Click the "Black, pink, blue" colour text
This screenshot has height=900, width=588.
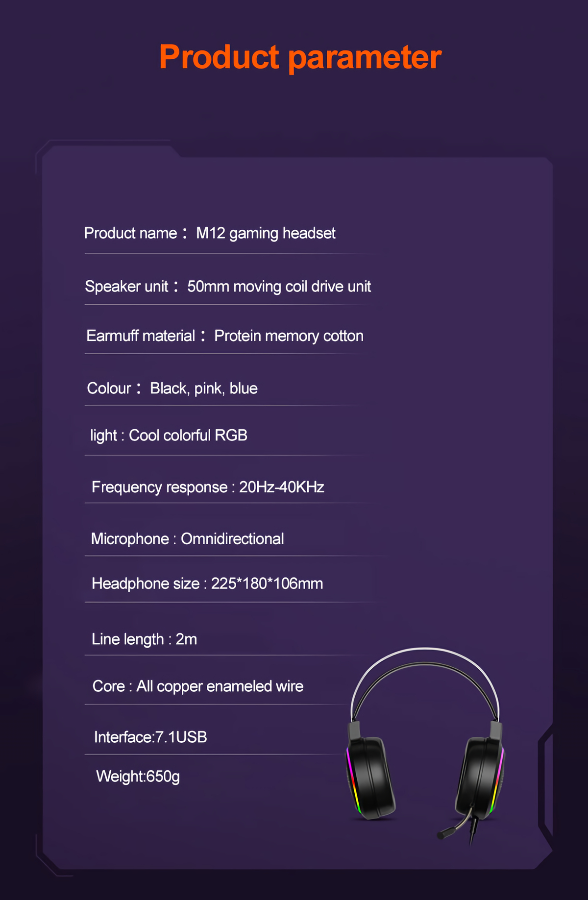click(x=203, y=389)
